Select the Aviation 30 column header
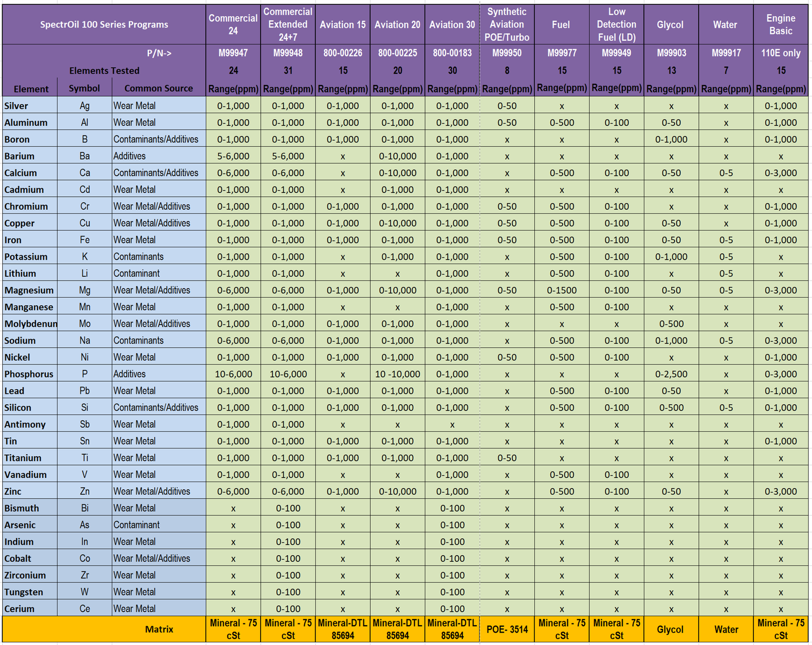Image resolution: width=812 pixels, height=645 pixels. [x=452, y=24]
